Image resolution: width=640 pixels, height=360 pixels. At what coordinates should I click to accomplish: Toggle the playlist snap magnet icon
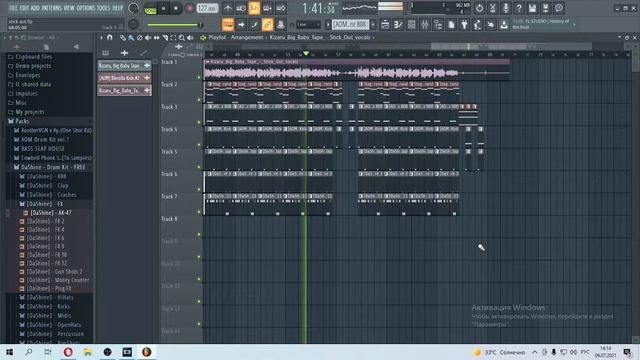pos(109,38)
